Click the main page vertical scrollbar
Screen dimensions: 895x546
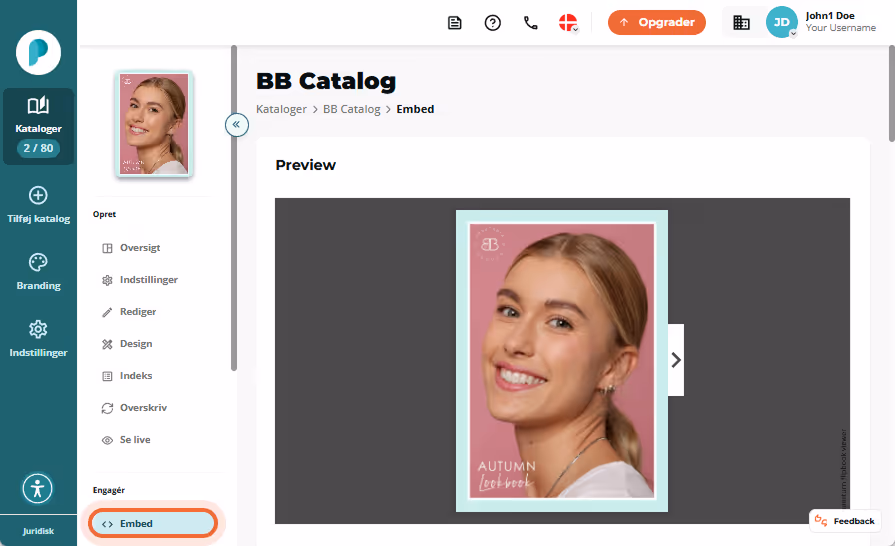point(892,94)
